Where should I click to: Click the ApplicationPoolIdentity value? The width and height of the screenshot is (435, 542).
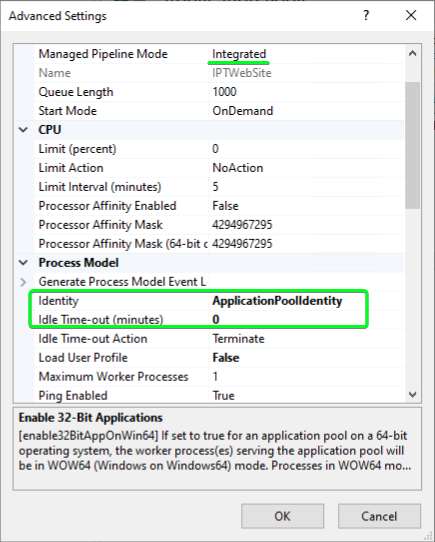pos(277,301)
